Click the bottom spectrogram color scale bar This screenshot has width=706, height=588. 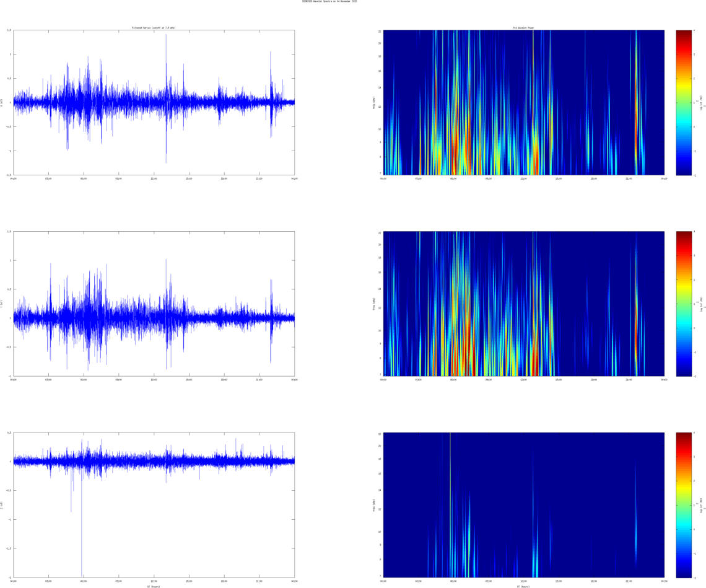684,505
